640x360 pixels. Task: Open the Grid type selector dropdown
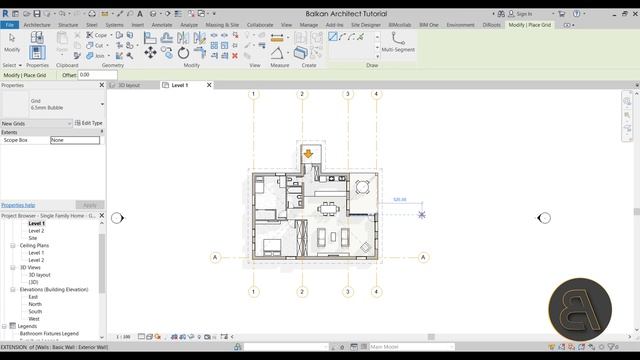(102, 104)
